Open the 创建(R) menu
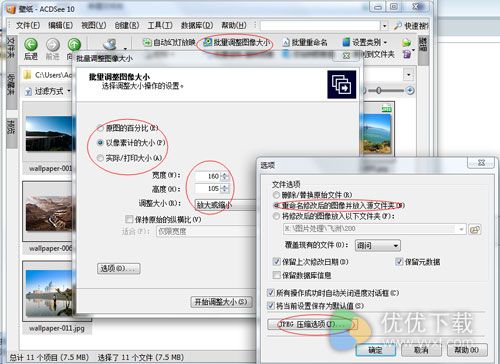 coord(127,25)
